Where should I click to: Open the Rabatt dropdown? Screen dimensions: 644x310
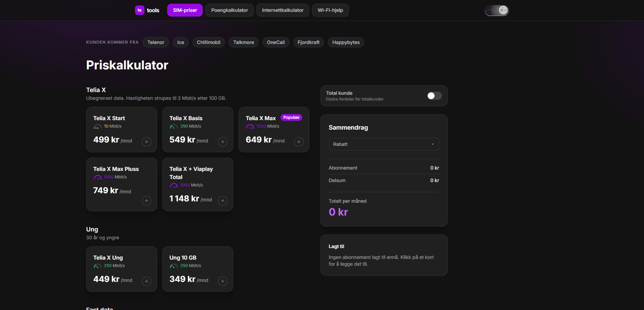384,144
